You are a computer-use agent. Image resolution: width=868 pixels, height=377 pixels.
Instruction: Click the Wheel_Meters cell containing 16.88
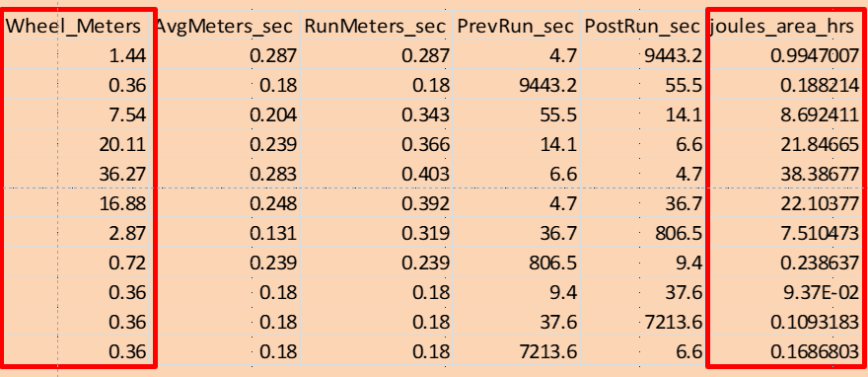79,203
